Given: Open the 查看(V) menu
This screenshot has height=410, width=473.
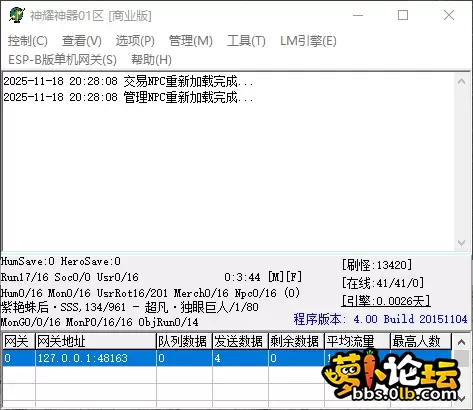Looking at the screenshot, I should [82, 41].
